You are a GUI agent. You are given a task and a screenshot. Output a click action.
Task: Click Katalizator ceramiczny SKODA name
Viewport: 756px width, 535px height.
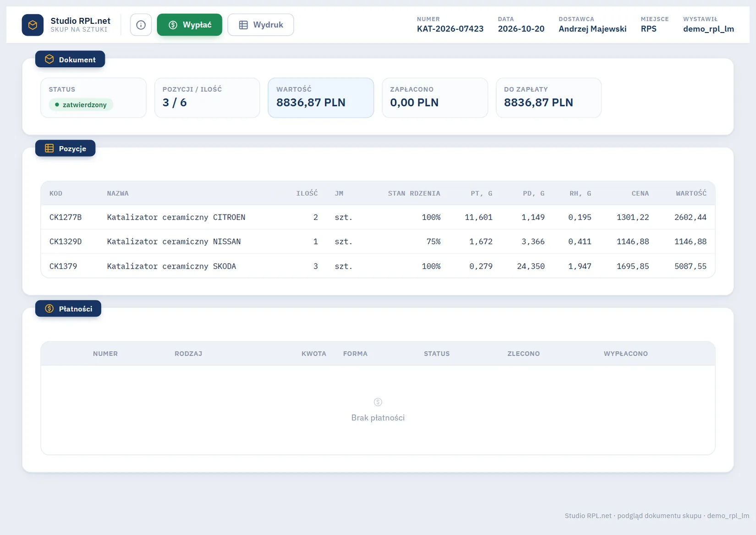171,266
